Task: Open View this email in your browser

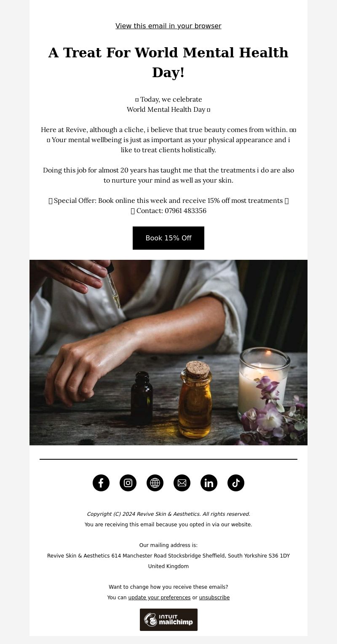Action: tap(168, 26)
